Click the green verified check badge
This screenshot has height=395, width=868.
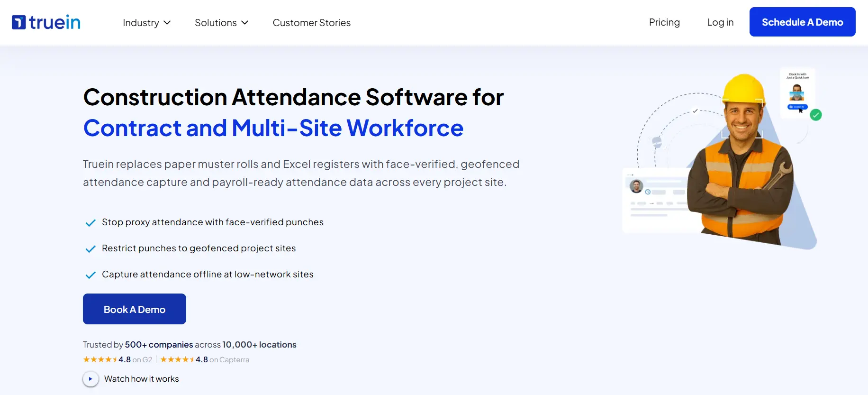815,115
